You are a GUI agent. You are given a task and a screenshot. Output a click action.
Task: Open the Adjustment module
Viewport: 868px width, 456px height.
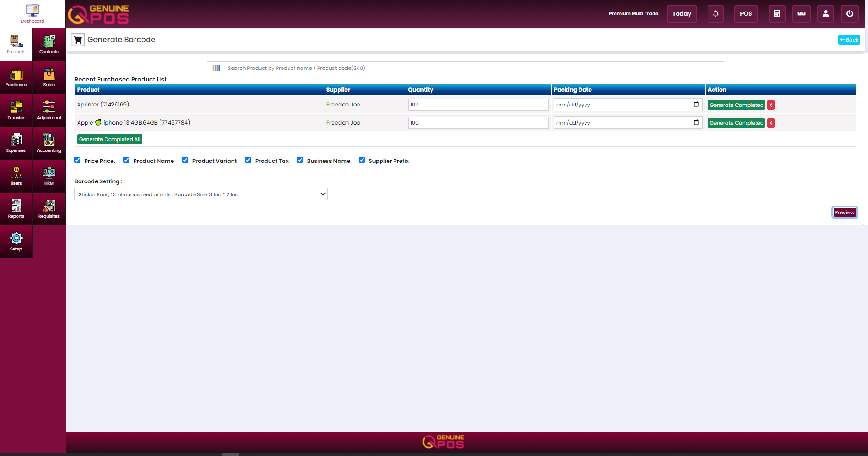[49, 110]
